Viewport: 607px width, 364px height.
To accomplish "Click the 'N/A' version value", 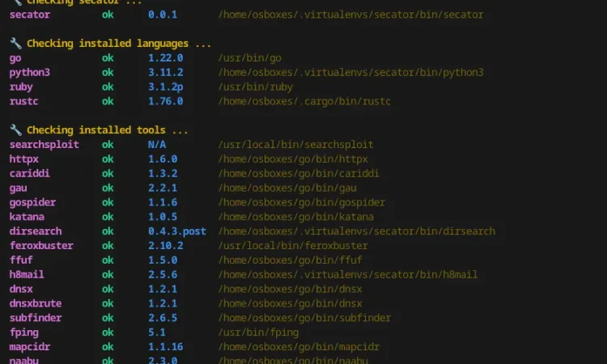I will tap(157, 145).
